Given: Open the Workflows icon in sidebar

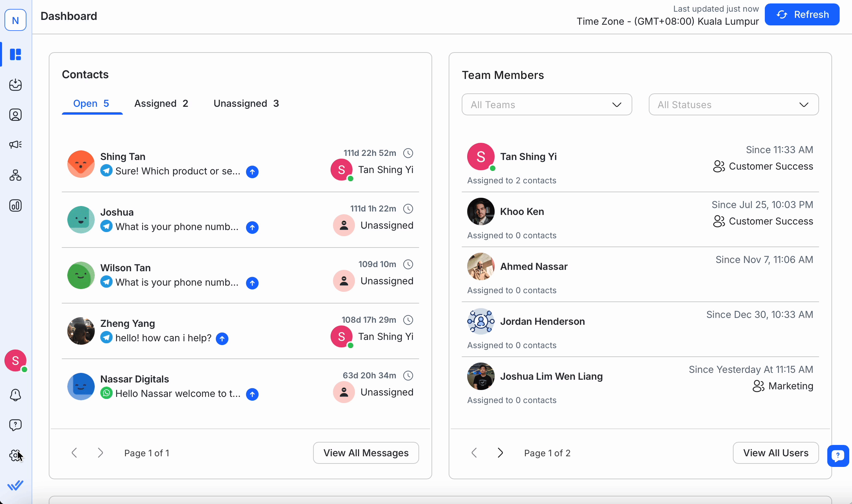Looking at the screenshot, I should (x=15, y=175).
